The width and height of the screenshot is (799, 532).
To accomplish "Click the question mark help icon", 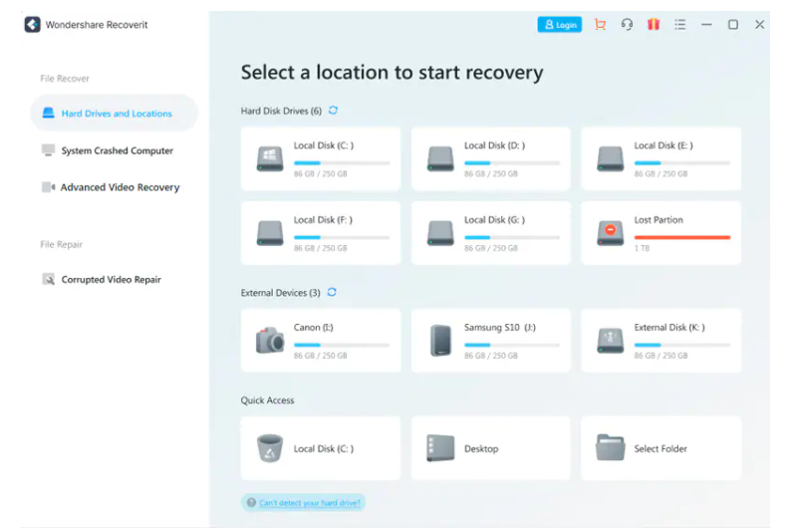I will [x=251, y=502].
